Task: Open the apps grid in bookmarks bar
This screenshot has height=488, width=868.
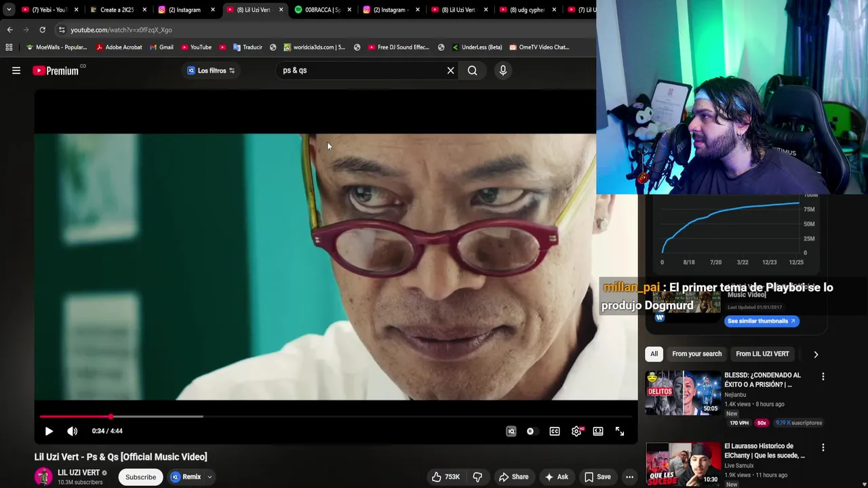Action: [x=9, y=47]
